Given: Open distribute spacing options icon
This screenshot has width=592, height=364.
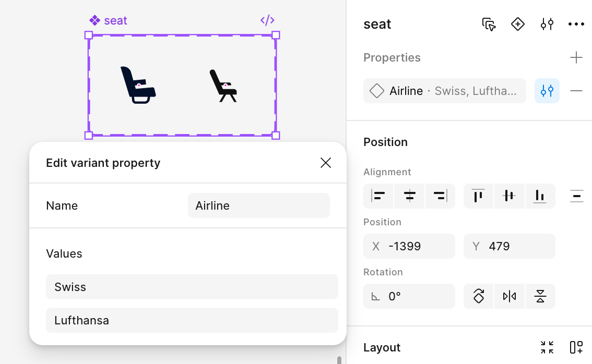Looking at the screenshot, I should [x=576, y=196].
